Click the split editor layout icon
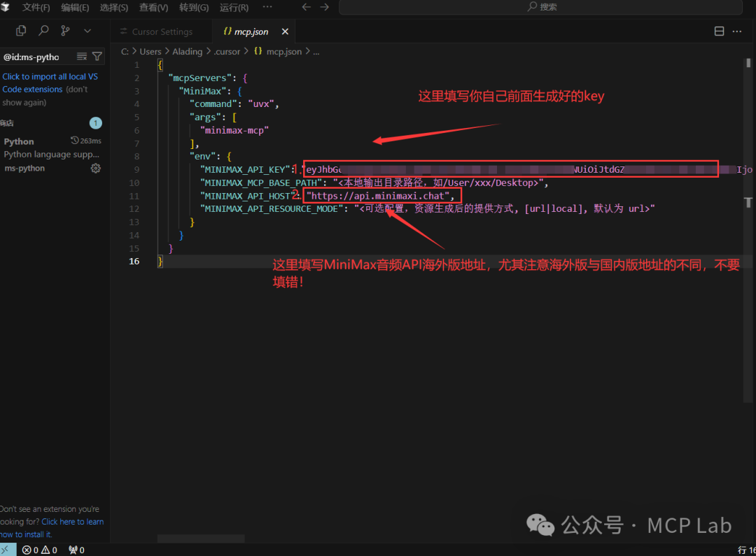 [x=719, y=31]
